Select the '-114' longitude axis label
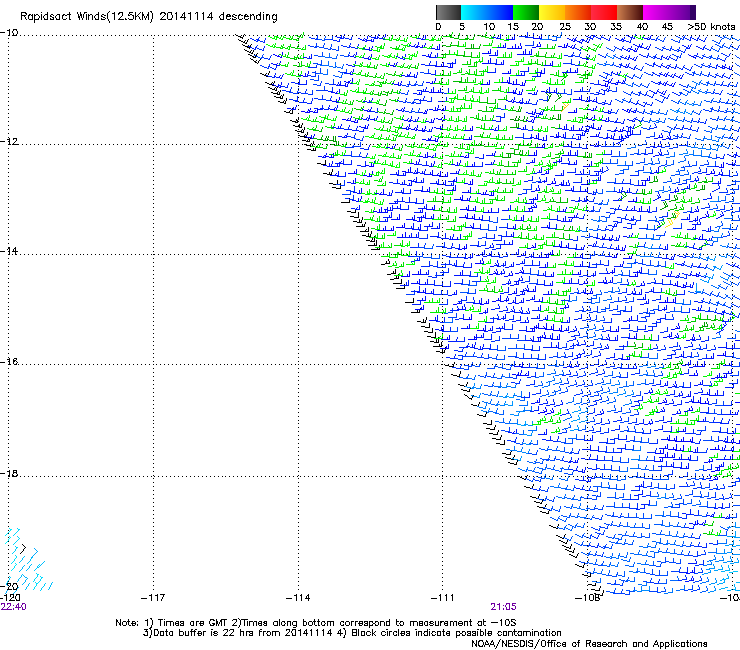Screen dimensions: 740x650 tap(298, 598)
